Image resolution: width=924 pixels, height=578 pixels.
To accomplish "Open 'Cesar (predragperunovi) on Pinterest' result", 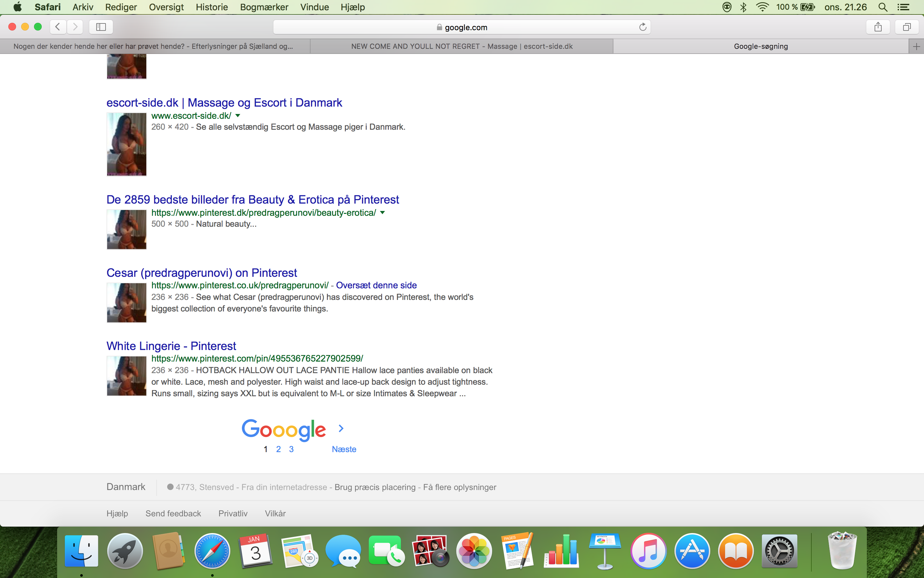I will 201,273.
